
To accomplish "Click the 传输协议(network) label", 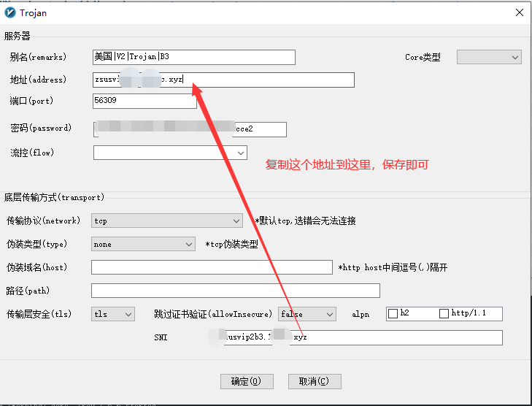I will [44, 221].
